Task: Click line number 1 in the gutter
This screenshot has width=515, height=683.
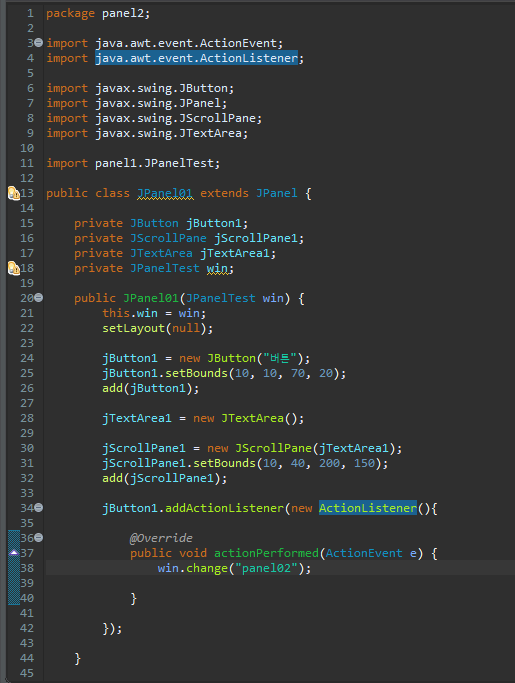Action: pyautogui.click(x=30, y=13)
